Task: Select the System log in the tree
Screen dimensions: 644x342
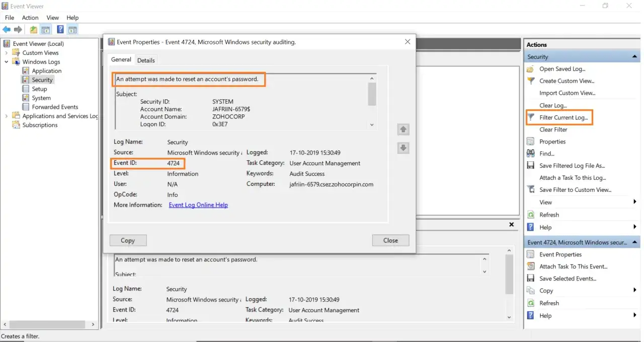Action: (41, 98)
